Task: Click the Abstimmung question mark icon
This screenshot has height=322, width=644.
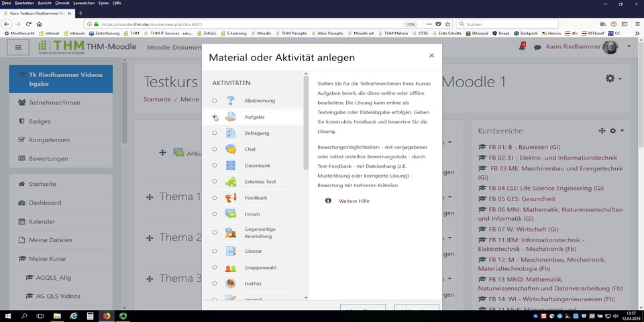Action: (230, 100)
